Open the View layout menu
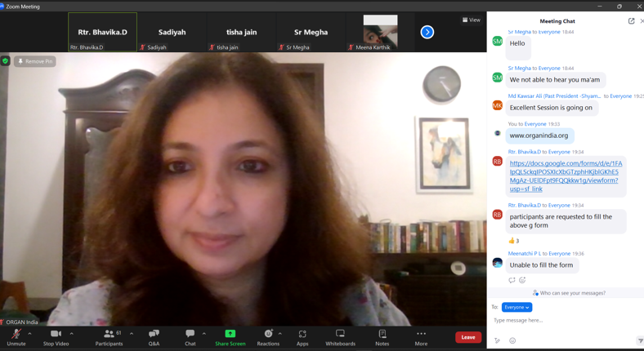This screenshot has width=644, height=351. click(471, 20)
